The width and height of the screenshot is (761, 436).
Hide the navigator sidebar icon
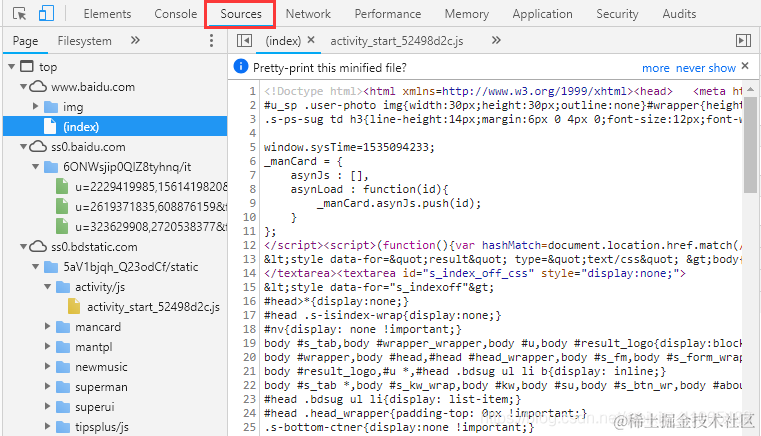pyautogui.click(x=244, y=40)
